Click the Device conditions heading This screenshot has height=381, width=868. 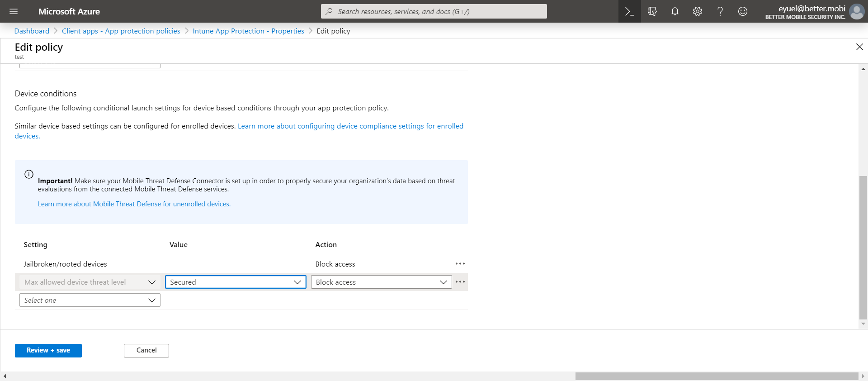pyautogui.click(x=46, y=94)
